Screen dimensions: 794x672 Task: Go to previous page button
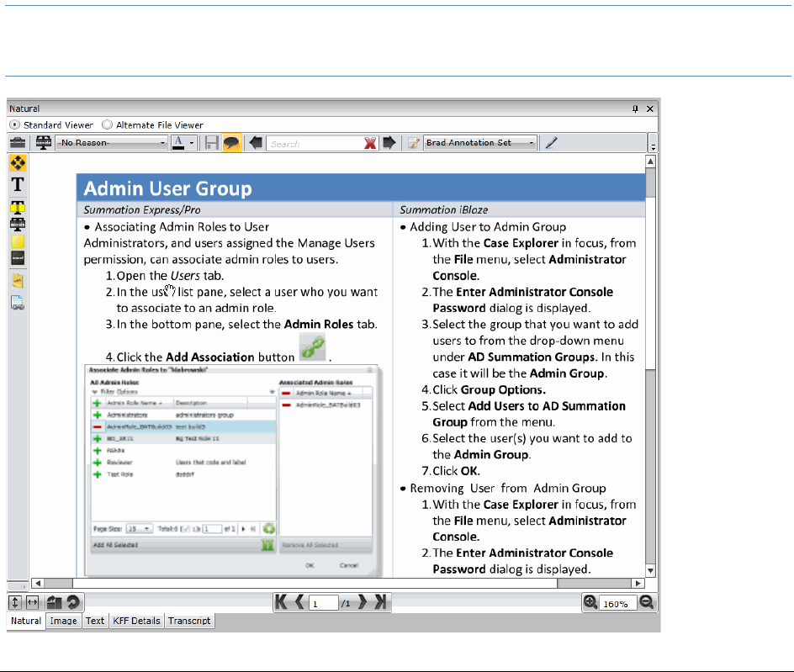299,602
